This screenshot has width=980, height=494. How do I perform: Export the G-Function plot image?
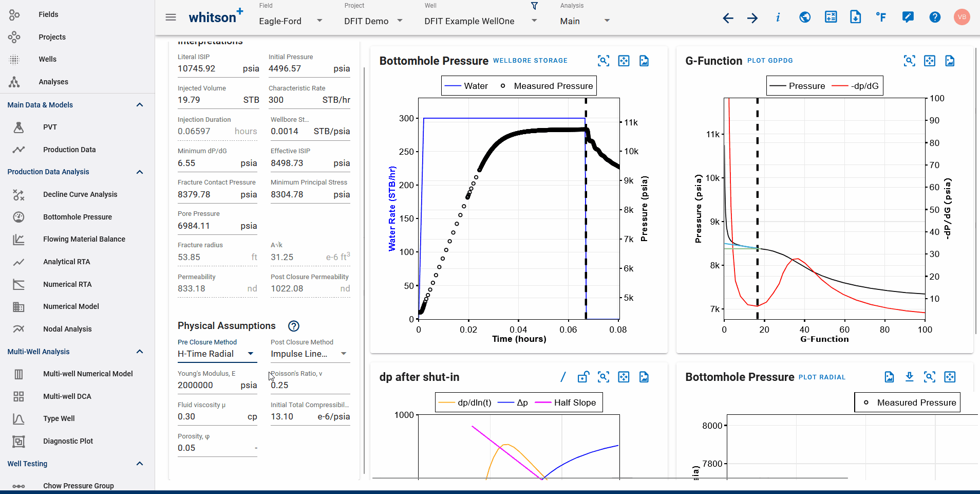(950, 61)
